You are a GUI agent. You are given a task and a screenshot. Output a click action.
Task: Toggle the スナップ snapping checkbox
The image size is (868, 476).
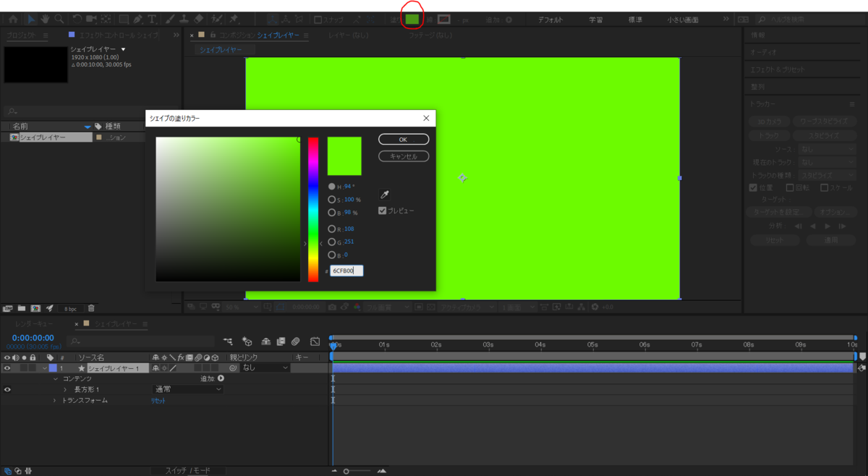click(318, 20)
